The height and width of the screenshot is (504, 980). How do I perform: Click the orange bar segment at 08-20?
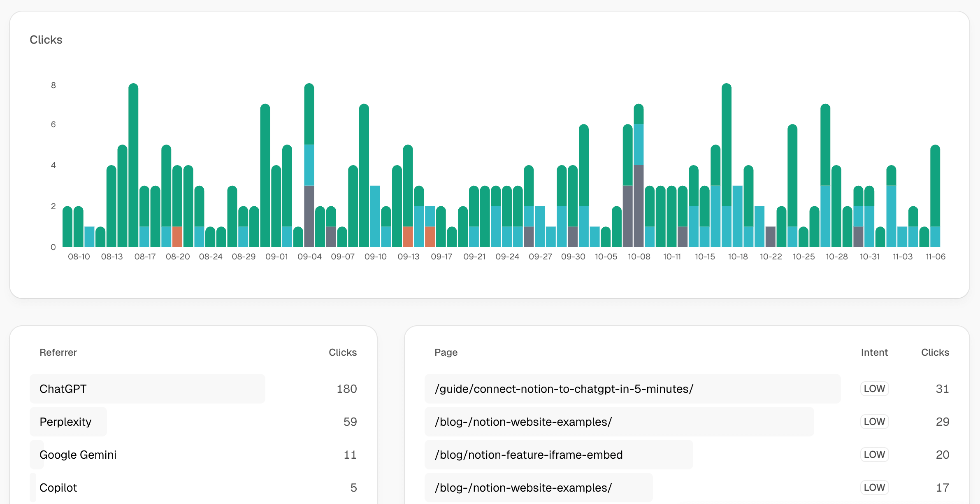tap(177, 237)
